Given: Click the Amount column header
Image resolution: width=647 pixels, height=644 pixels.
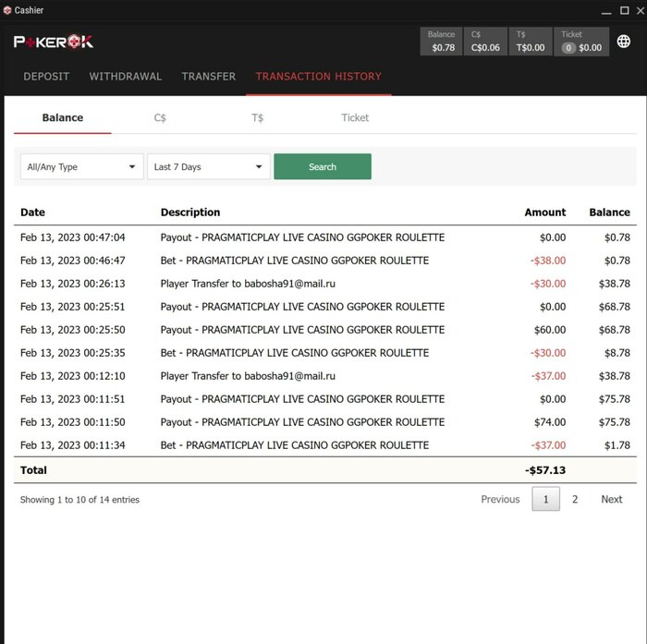Looking at the screenshot, I should coord(545,213).
